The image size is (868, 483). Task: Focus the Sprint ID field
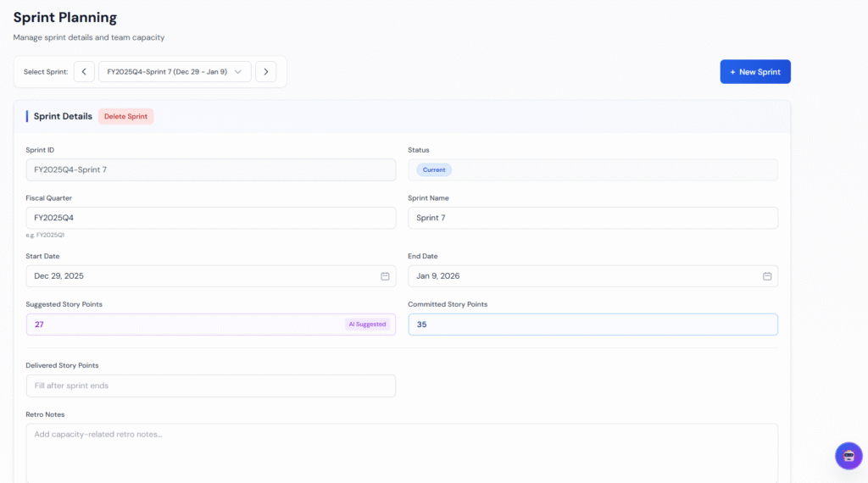pyautogui.click(x=211, y=169)
